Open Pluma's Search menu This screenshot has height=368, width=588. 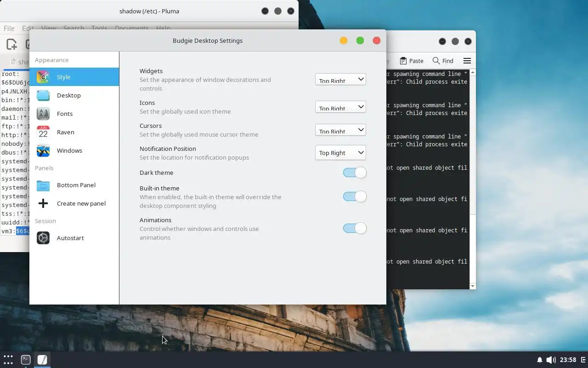click(73, 28)
